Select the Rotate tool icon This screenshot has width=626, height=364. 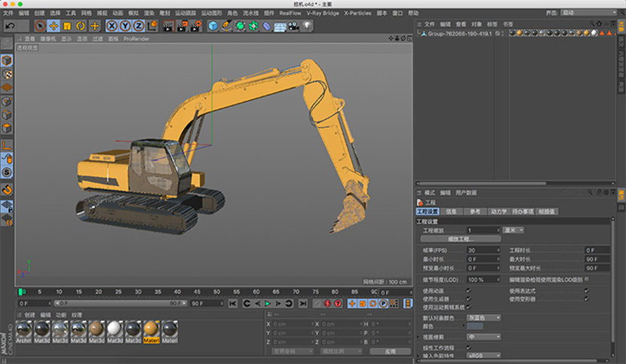click(x=81, y=26)
